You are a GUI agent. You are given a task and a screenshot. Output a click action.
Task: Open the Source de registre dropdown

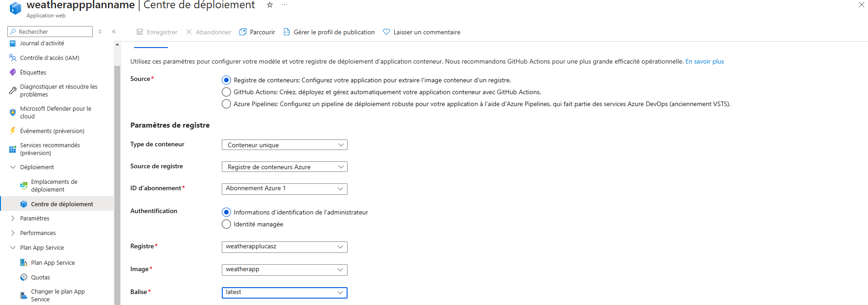(x=284, y=167)
